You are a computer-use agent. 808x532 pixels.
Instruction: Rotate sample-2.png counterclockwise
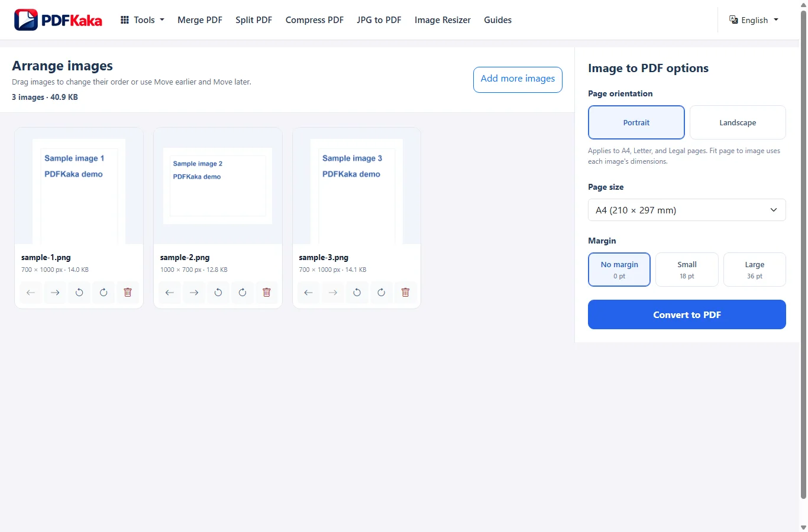(218, 293)
